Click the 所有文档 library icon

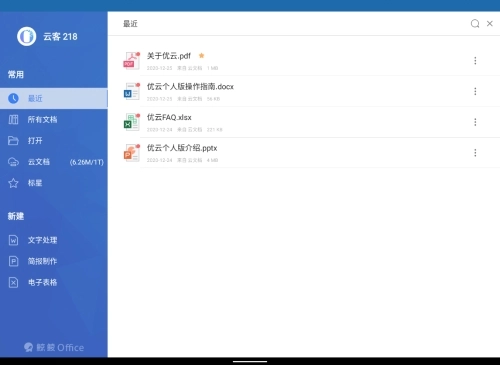click(13, 119)
